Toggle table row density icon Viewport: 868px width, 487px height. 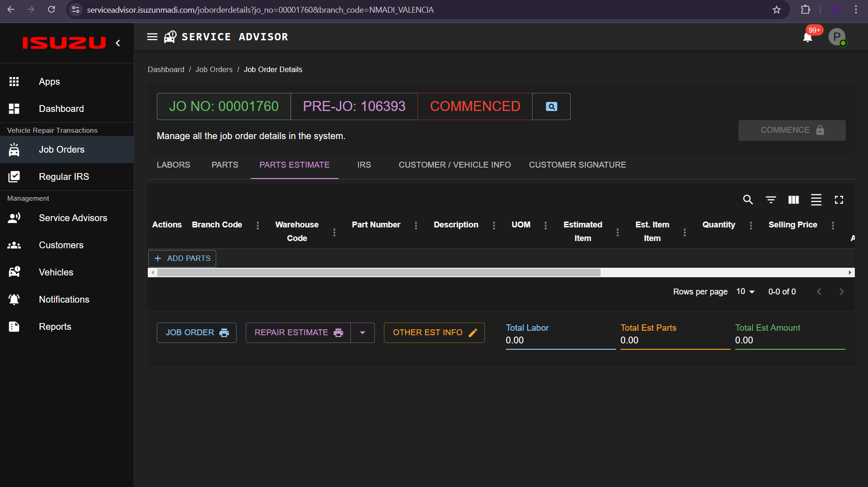(x=816, y=200)
